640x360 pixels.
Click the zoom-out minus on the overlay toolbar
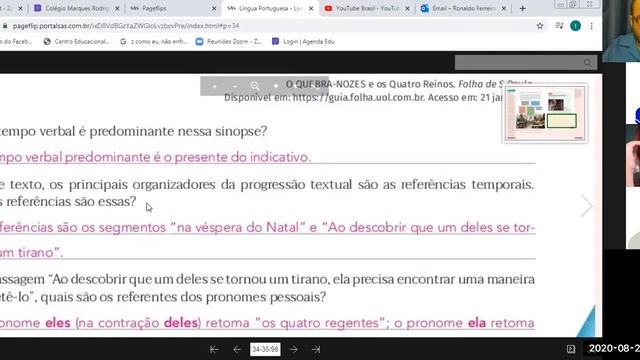point(235,86)
